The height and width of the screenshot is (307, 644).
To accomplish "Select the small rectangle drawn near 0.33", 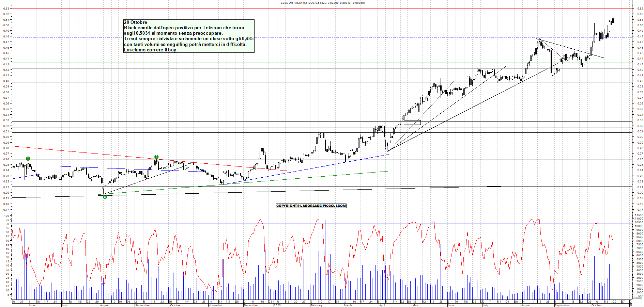I will click(x=412, y=123).
